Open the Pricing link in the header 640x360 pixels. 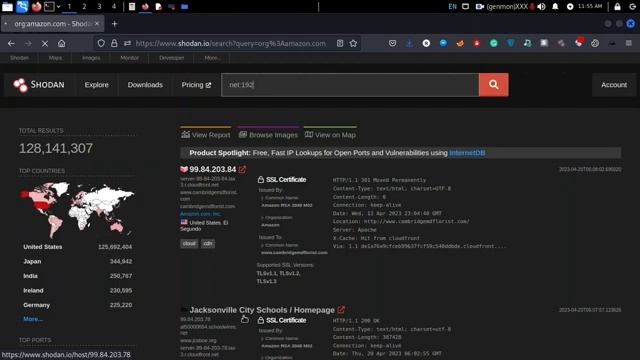point(196,85)
